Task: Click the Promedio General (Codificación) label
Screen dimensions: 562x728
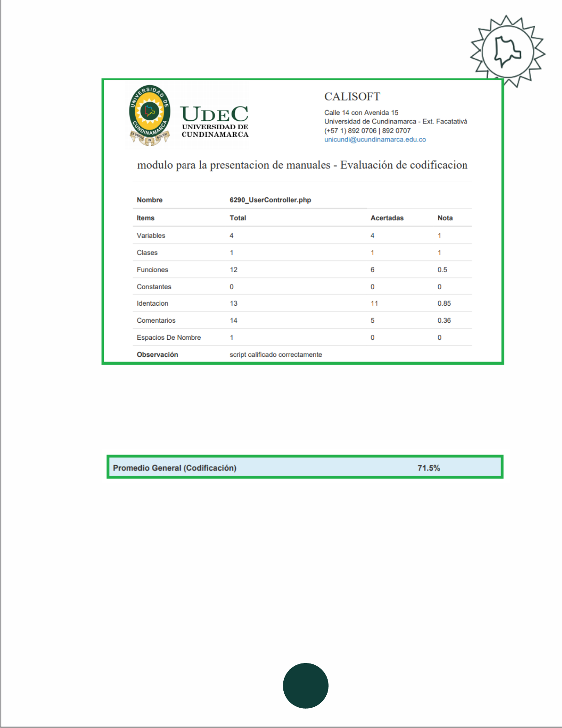Action: [x=174, y=468]
